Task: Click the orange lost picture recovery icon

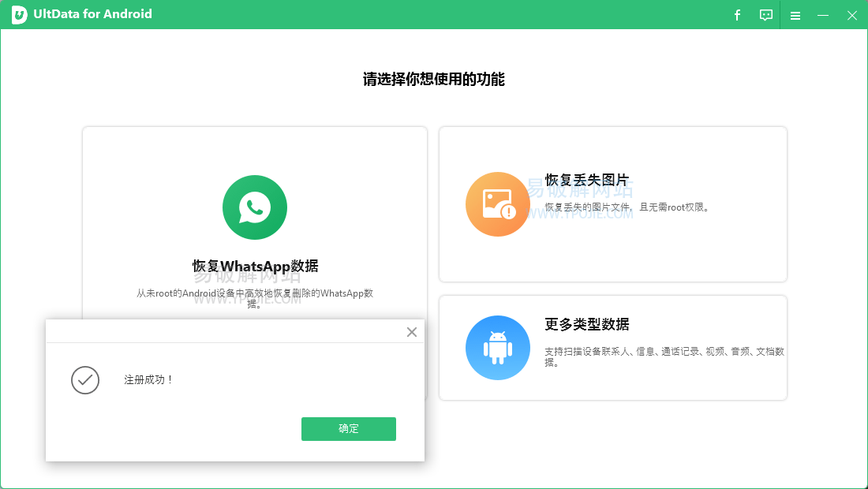Action: tap(498, 203)
